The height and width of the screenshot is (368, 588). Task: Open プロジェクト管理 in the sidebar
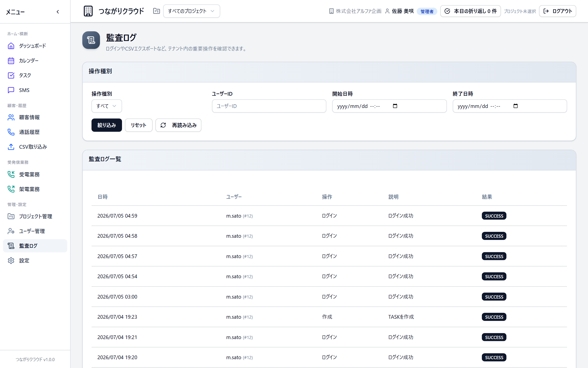pos(35,216)
